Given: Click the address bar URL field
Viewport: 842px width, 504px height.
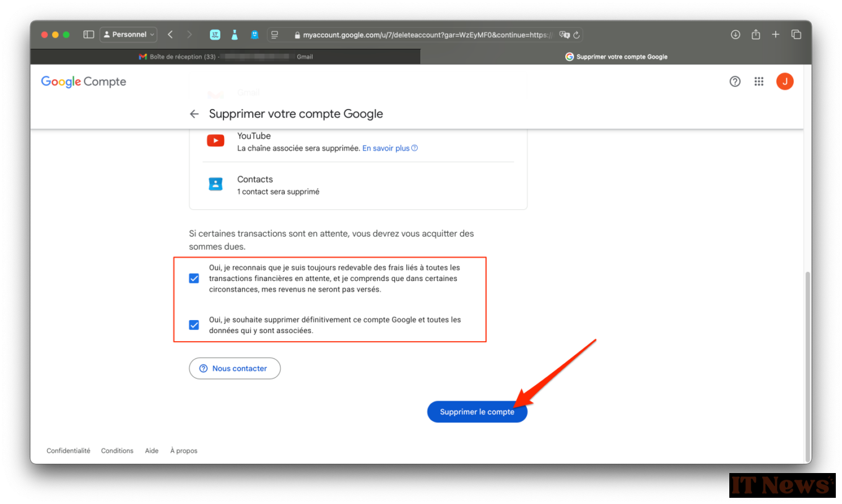Looking at the screenshot, I should 425,35.
